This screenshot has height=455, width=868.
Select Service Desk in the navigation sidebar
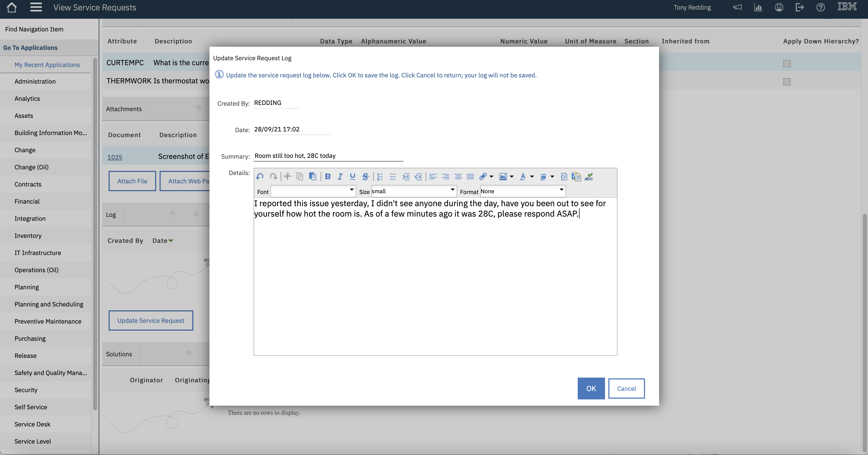tap(32, 424)
